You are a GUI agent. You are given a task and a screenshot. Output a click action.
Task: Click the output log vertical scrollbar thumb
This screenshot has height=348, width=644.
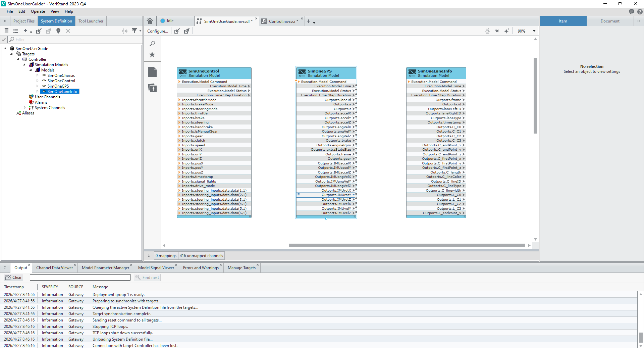click(641, 338)
